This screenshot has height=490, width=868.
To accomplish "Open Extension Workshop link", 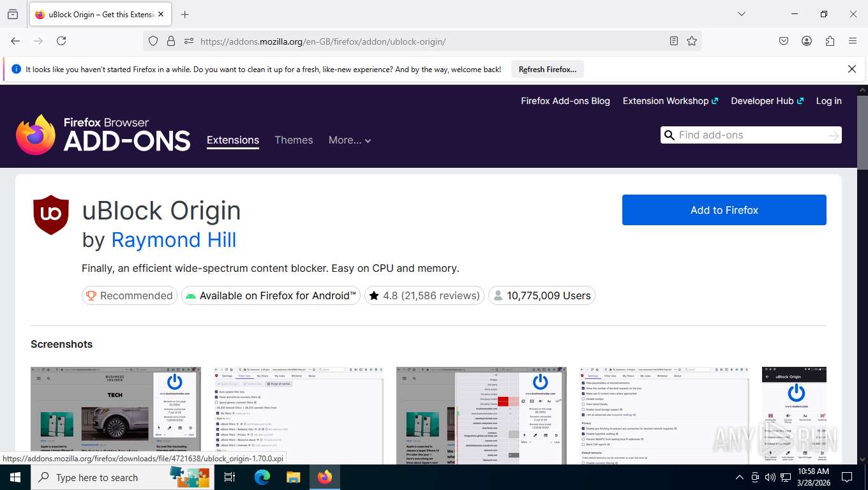I will pyautogui.click(x=670, y=101).
